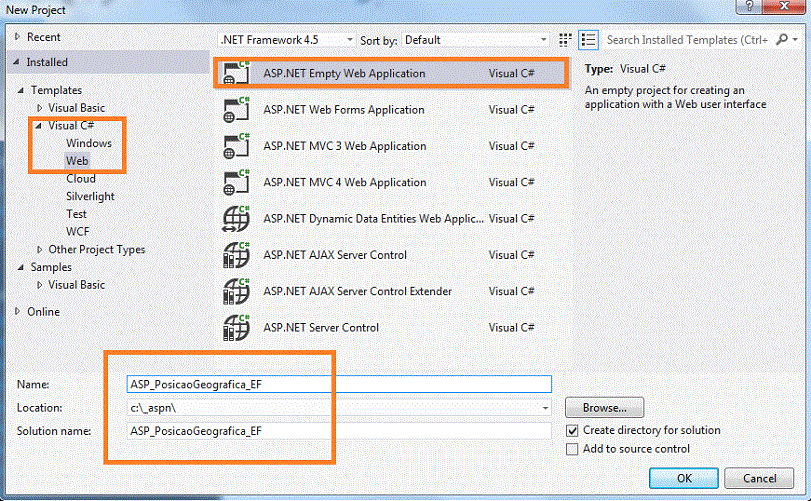Select ASP.NET Empty Web Application template icon
811x501 pixels.
[x=236, y=73]
